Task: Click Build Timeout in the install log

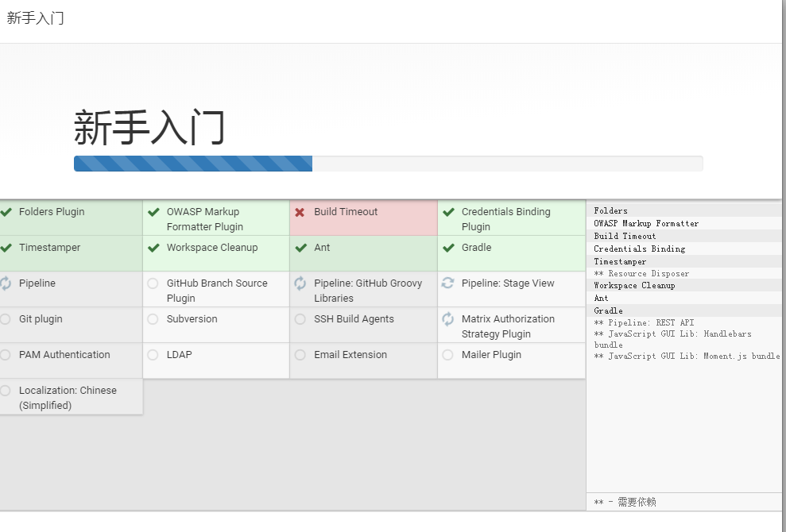Action: 625,236
